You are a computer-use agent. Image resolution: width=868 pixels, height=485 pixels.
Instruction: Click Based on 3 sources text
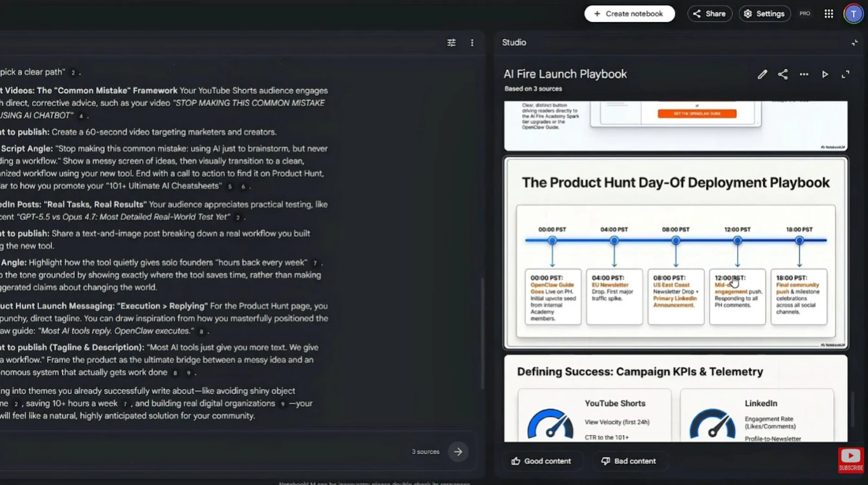(x=533, y=89)
